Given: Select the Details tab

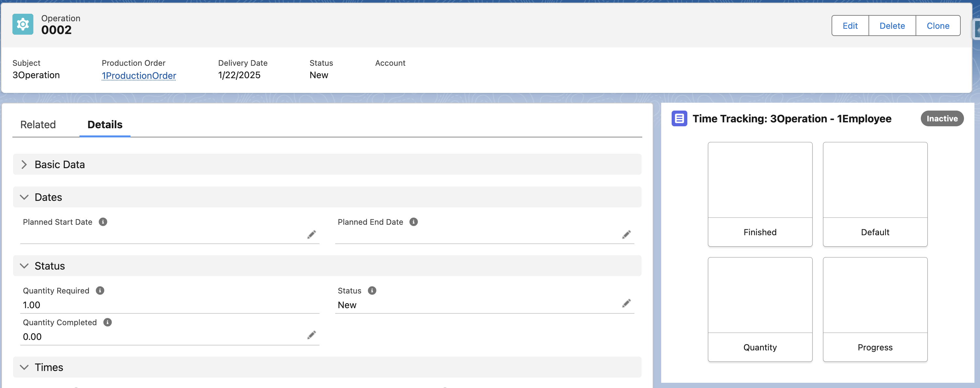Looking at the screenshot, I should click(x=105, y=125).
